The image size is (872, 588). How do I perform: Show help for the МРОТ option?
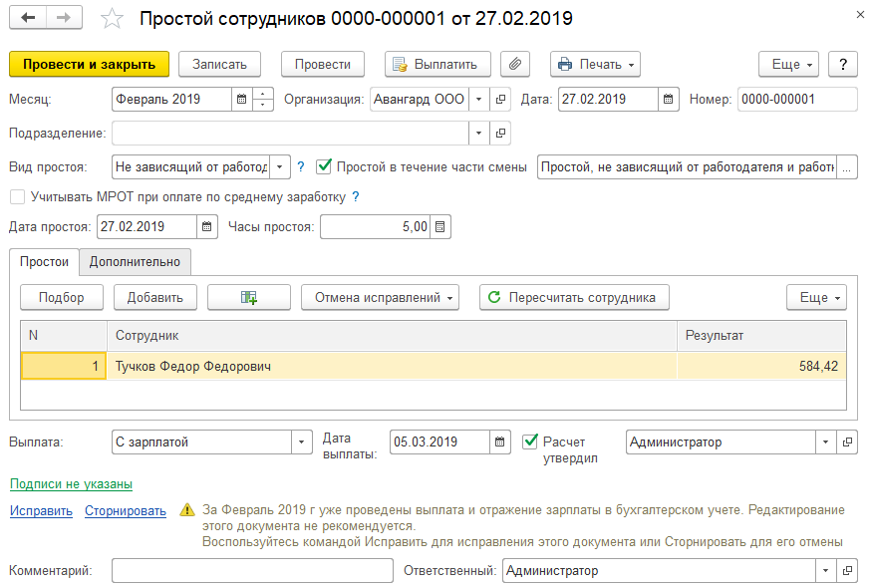(x=356, y=197)
